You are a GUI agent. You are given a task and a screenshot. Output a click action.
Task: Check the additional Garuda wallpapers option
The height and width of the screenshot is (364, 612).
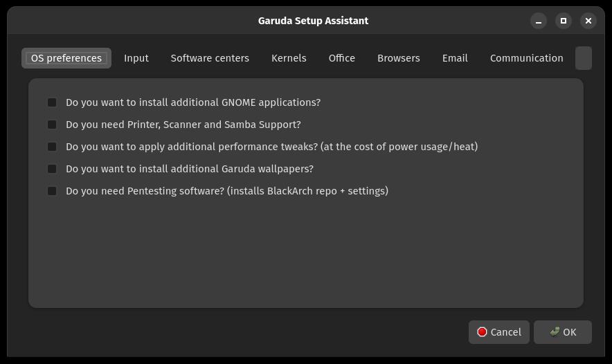52,169
